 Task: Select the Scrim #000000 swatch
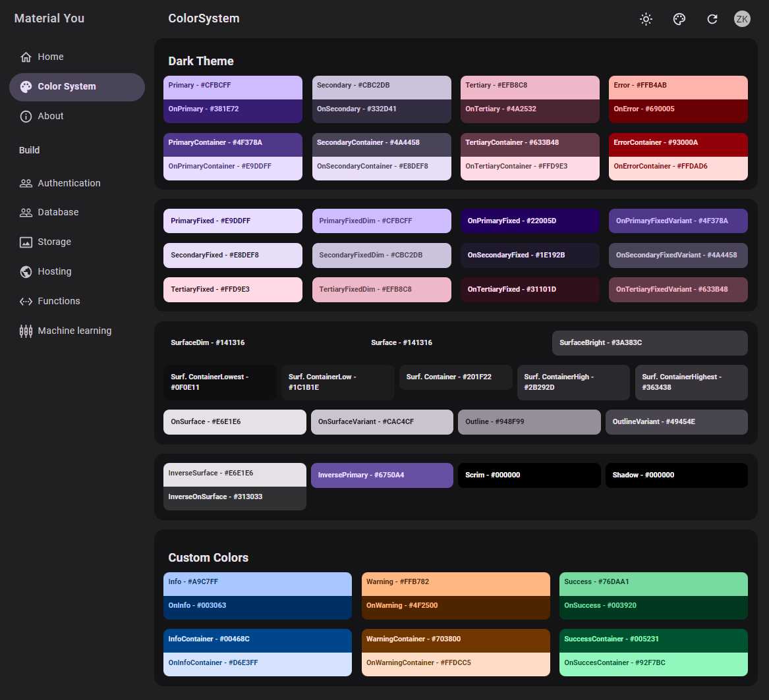point(529,475)
